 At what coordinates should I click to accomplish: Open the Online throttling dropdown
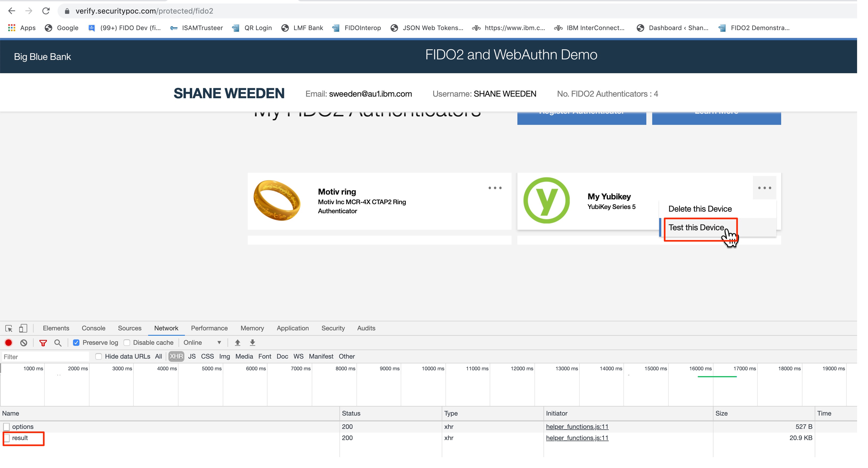point(202,342)
